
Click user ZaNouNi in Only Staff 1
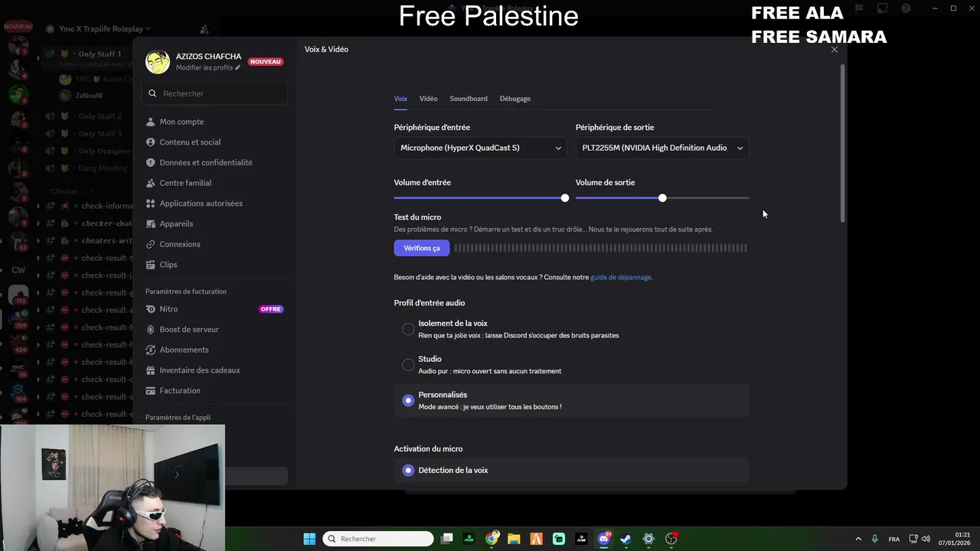pyautogui.click(x=89, y=96)
